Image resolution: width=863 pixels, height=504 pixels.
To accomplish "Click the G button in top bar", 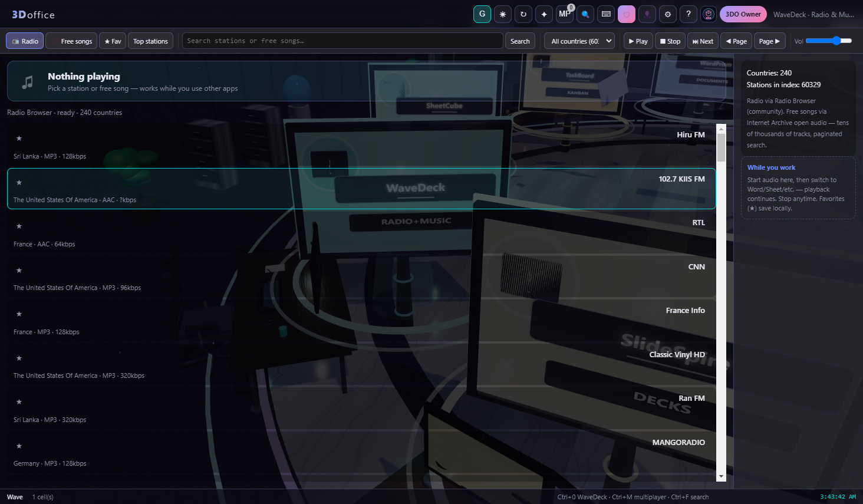I will tap(482, 14).
